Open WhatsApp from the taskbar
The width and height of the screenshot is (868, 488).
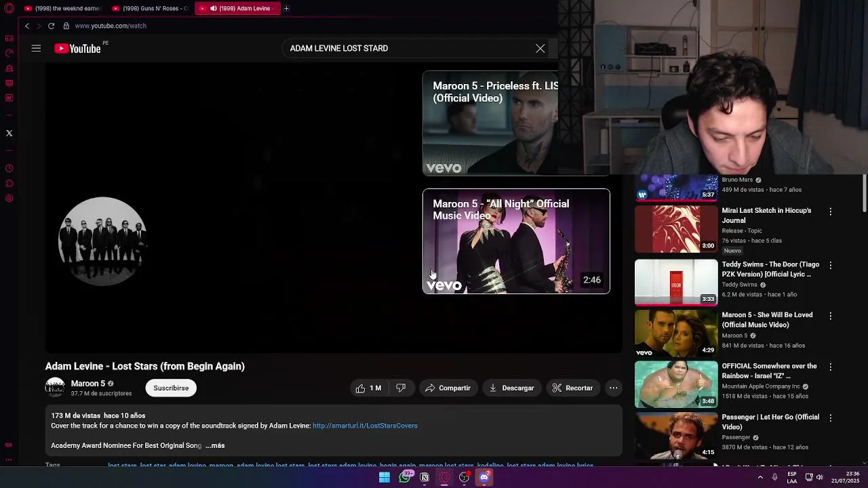point(405,477)
